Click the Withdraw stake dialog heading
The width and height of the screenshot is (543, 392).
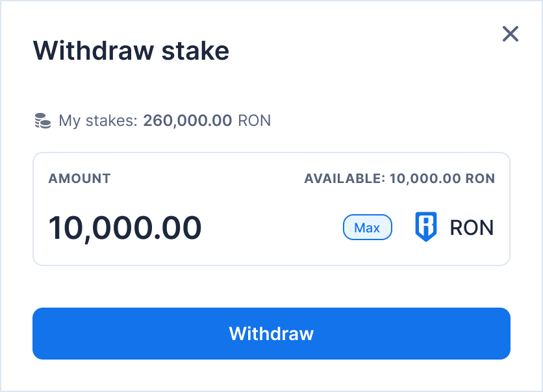coord(131,51)
